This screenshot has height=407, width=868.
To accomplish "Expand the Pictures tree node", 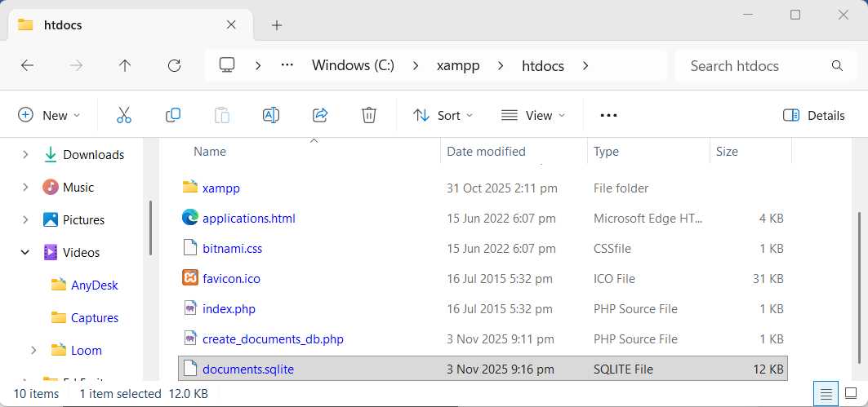I will (25, 219).
